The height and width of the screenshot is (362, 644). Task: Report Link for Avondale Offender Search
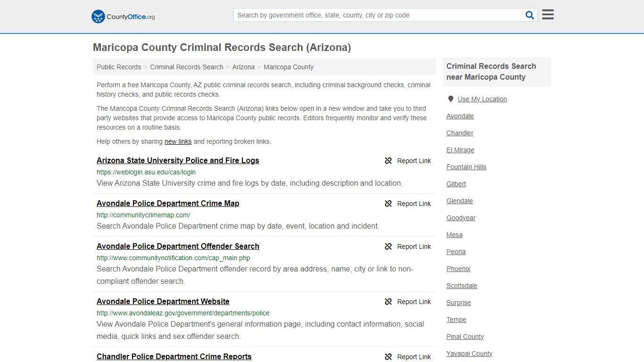click(414, 247)
